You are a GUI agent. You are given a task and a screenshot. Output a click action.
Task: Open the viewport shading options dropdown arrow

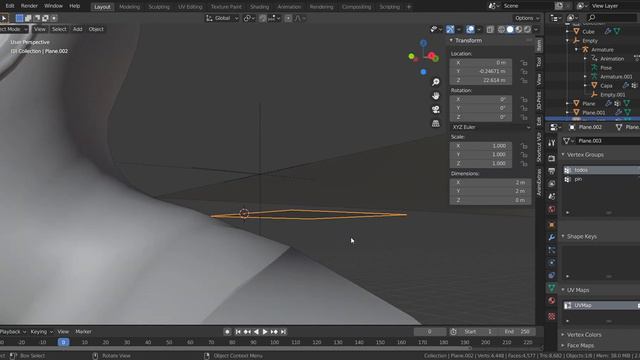pyautogui.click(x=536, y=29)
